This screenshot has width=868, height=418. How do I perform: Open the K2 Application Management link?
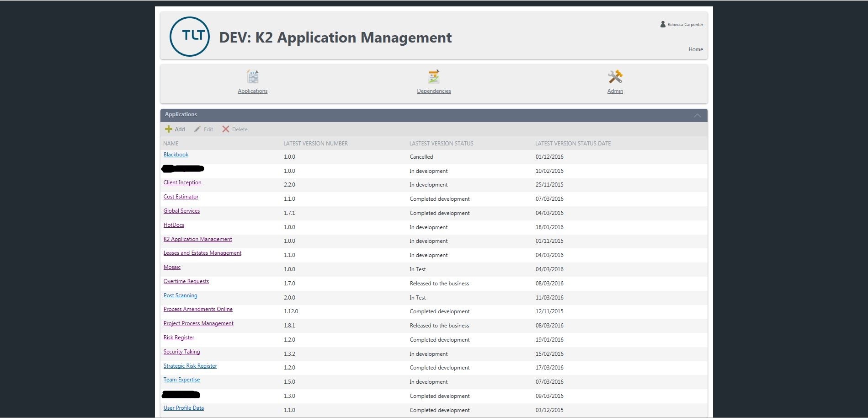point(198,239)
